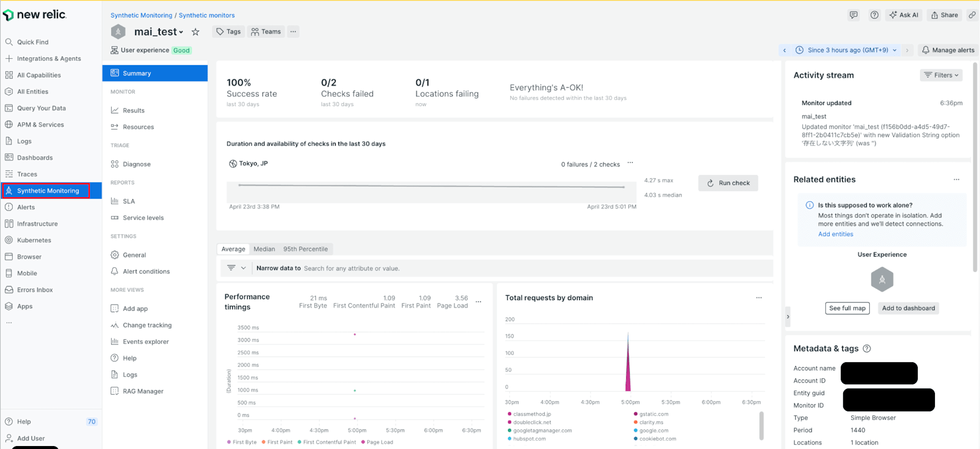Viewport: 980px width, 449px height.
Task: Collapse right panel with side arrow
Action: click(788, 317)
